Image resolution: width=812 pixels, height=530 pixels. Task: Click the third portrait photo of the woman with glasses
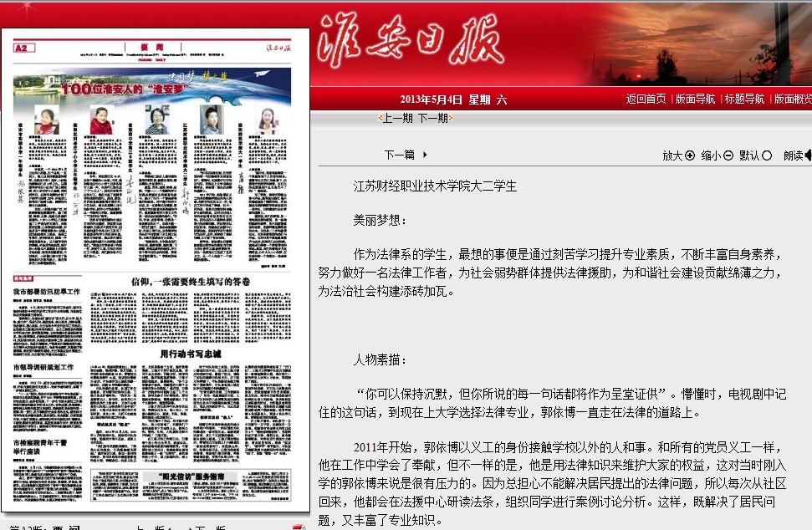[157, 120]
